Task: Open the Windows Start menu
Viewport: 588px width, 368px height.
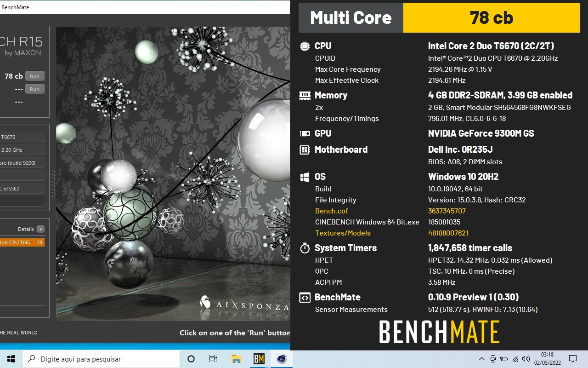Action: pos(11,359)
